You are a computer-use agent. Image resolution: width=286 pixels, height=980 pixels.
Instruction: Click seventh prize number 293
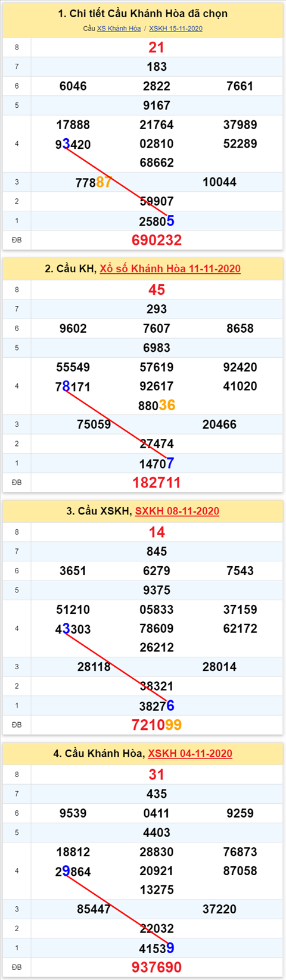157,309
